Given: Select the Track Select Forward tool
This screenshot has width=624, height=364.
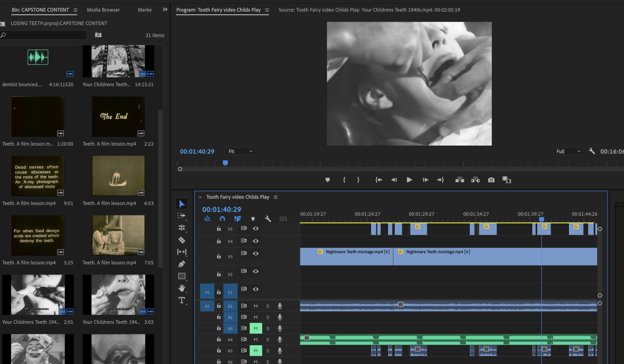Looking at the screenshot, I should pyautogui.click(x=182, y=215).
